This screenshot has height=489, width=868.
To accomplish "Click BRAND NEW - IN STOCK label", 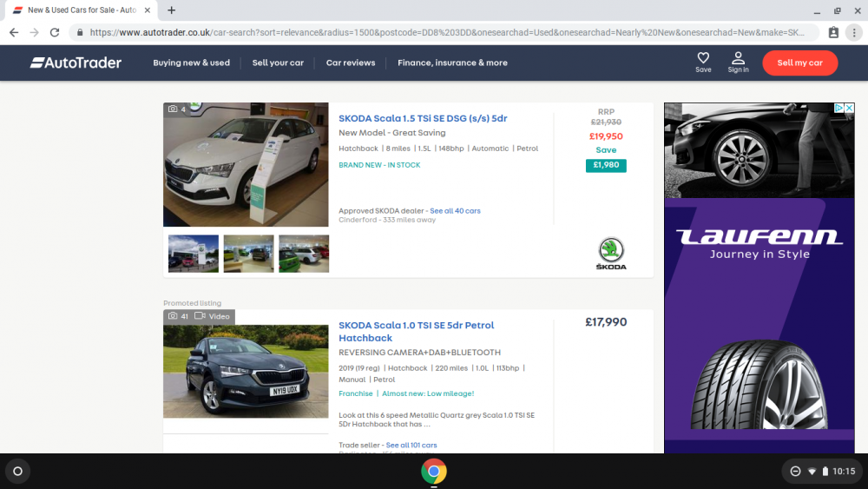I will (379, 165).
